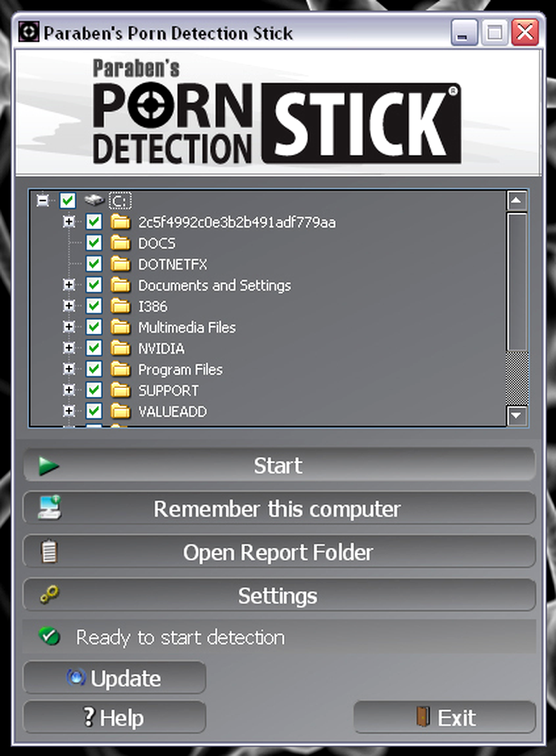Disable scanning of Multimedia Files checkbox
Viewport: 556px width, 756px height.
(94, 327)
